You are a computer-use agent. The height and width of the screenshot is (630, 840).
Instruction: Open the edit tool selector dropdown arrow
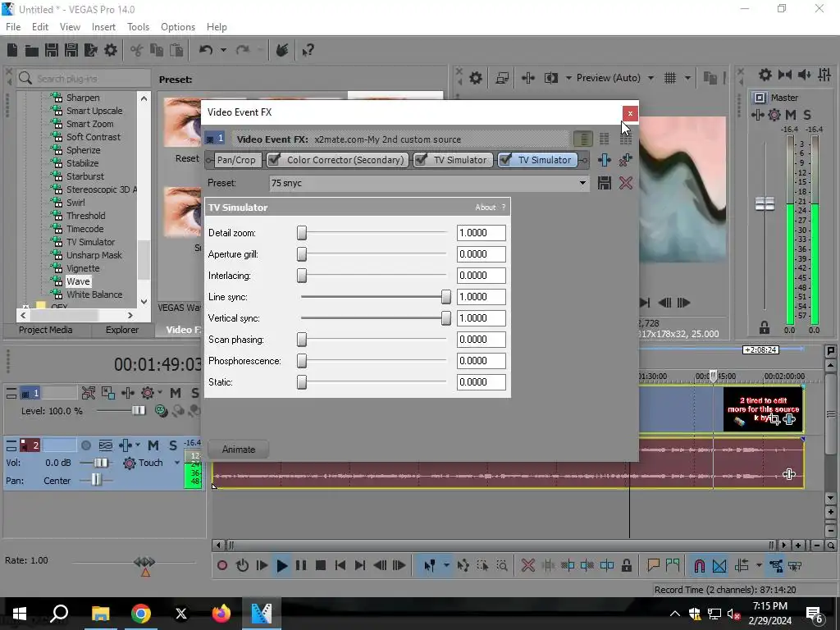click(x=446, y=565)
